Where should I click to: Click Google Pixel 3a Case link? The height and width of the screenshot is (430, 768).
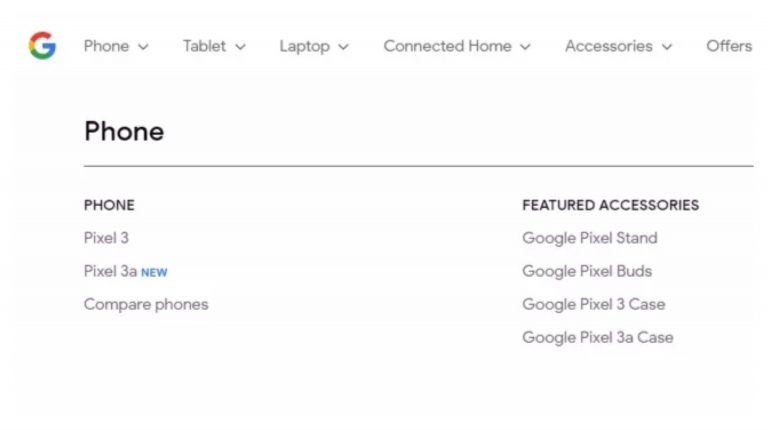click(x=598, y=337)
